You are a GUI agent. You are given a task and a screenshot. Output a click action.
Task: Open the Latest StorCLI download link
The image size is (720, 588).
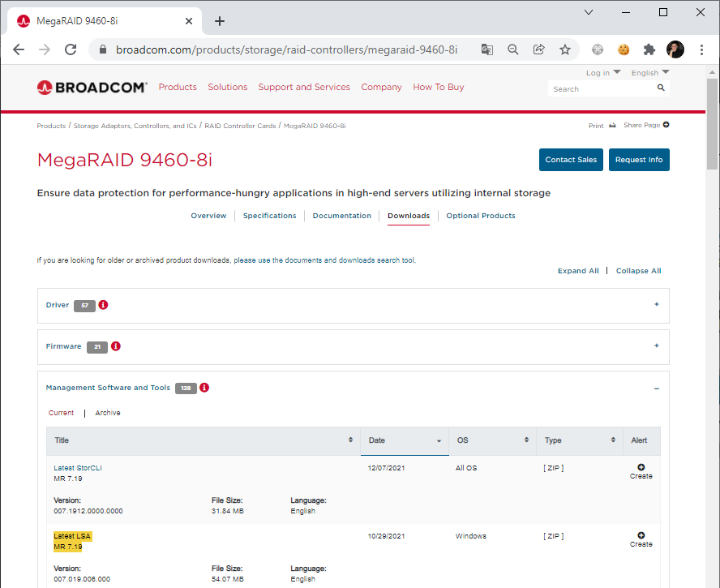coord(78,468)
